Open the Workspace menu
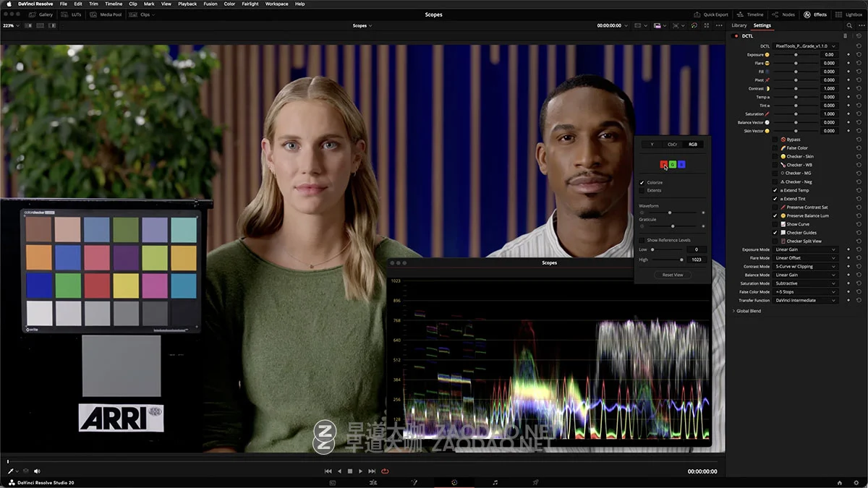 [276, 4]
